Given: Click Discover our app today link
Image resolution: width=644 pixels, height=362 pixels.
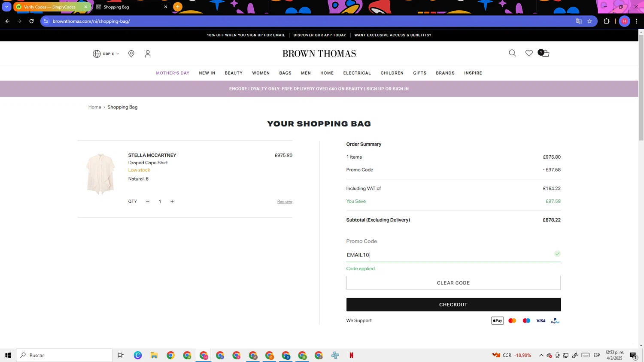Looking at the screenshot, I should tap(319, 35).
